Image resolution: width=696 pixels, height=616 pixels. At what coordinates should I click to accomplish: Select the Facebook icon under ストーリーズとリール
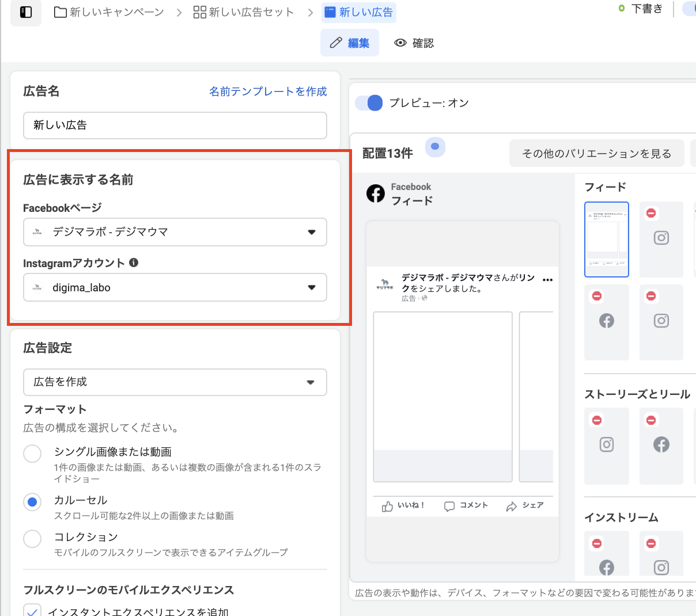(661, 444)
